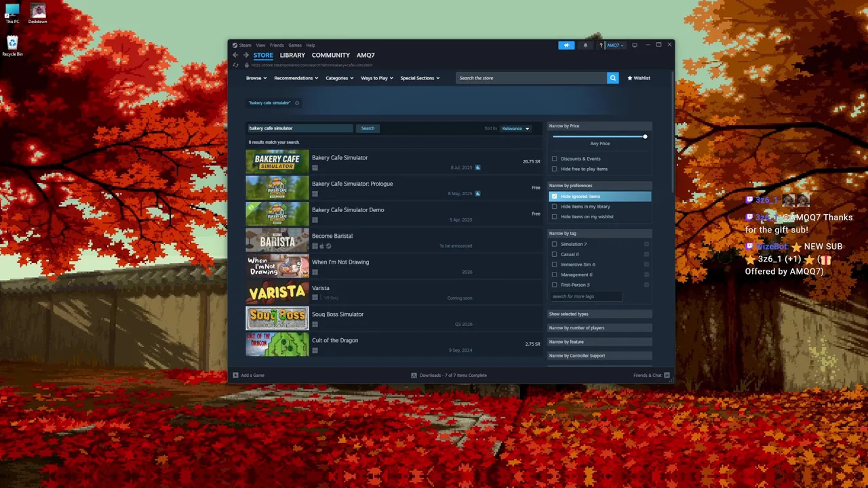Image resolution: width=868 pixels, height=488 pixels.
Task: Reload the store page with refresh icon
Action: click(236, 65)
